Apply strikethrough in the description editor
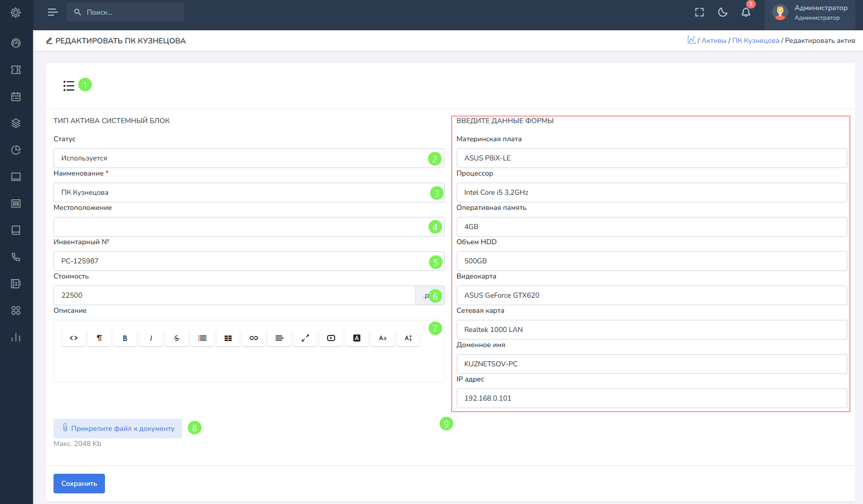The height and width of the screenshot is (504, 863). coord(177,338)
